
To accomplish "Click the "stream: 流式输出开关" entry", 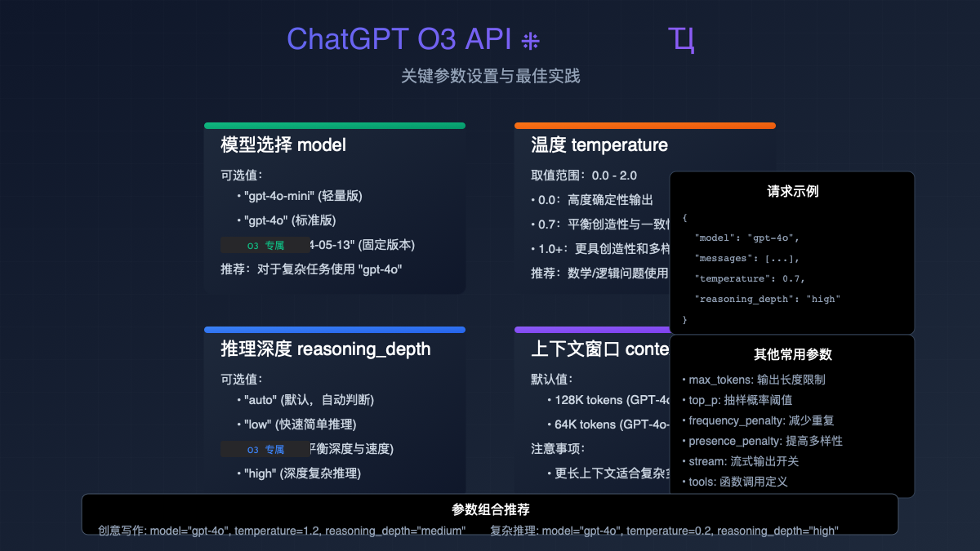I will [740, 461].
